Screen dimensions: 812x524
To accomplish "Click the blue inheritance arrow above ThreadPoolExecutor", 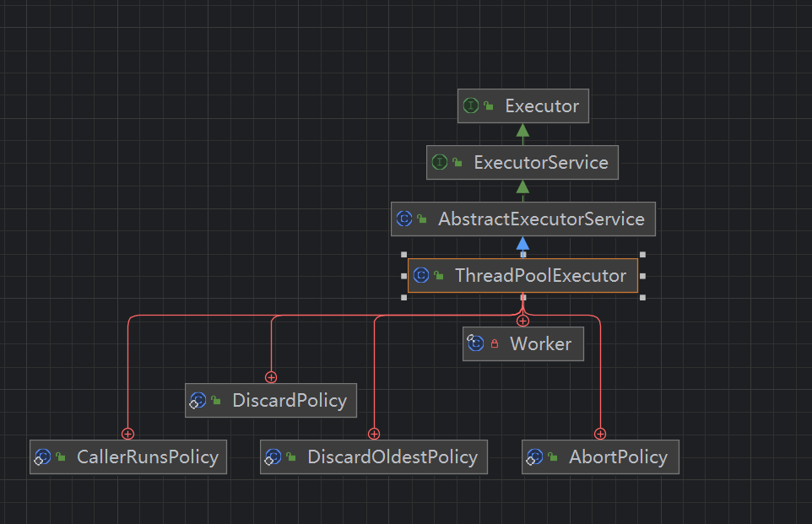I will pyautogui.click(x=522, y=242).
